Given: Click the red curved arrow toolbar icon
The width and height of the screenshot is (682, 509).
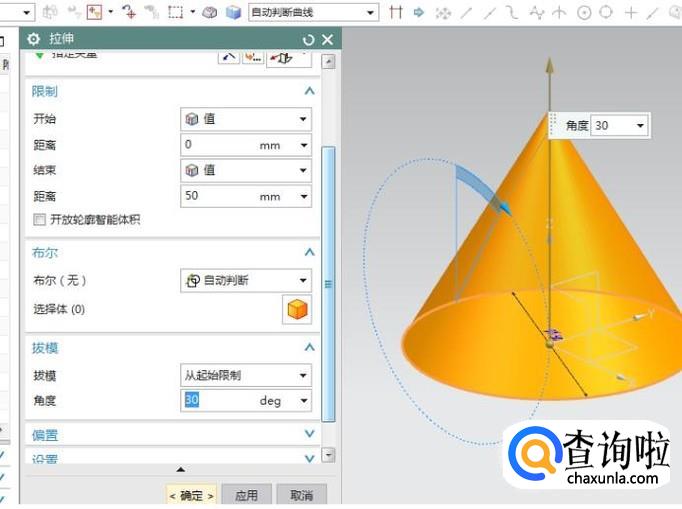Looking at the screenshot, I should click(x=129, y=12).
